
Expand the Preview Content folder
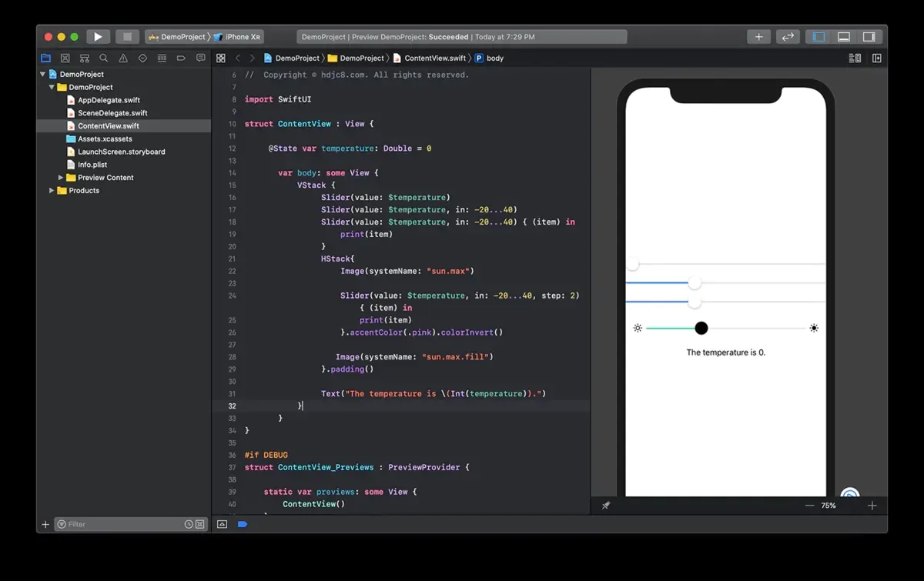point(61,177)
